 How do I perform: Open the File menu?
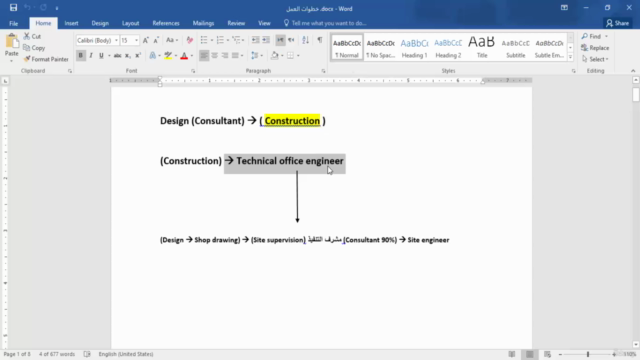[x=13, y=23]
